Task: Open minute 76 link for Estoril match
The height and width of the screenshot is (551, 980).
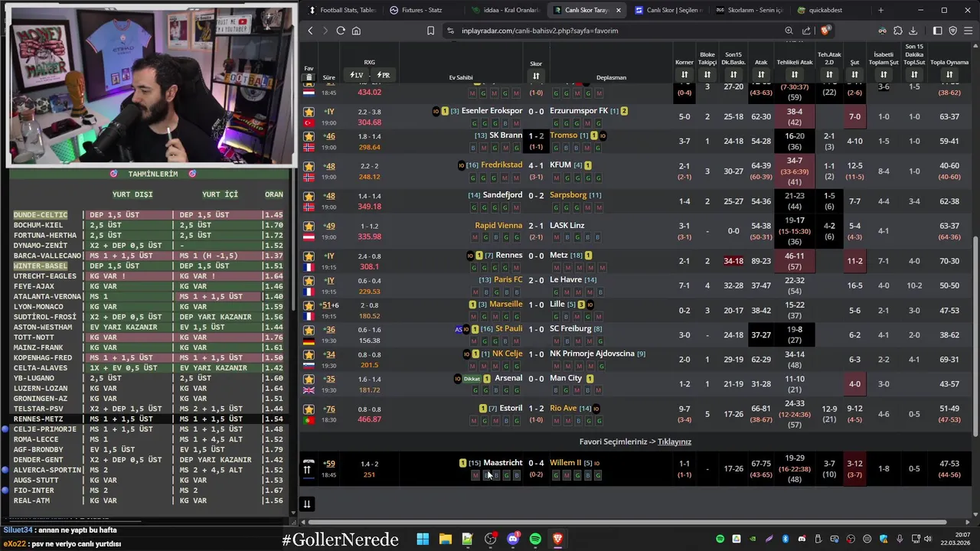Action: pos(329,409)
